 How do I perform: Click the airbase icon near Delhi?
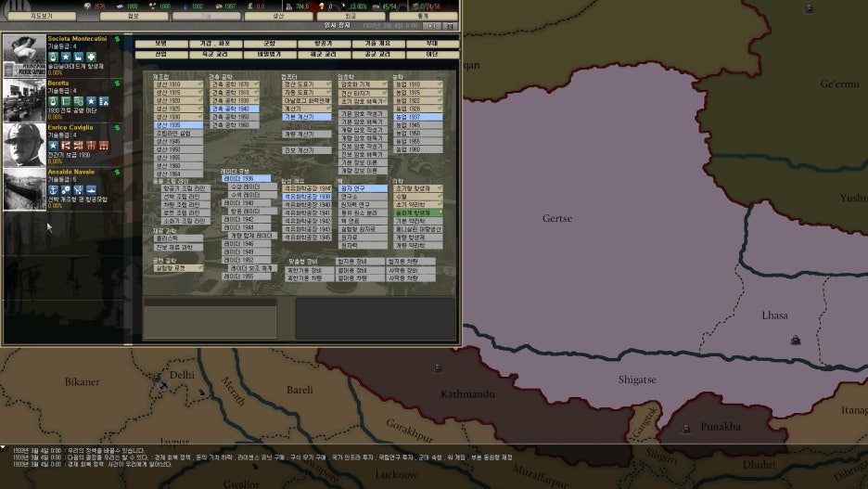(163, 385)
